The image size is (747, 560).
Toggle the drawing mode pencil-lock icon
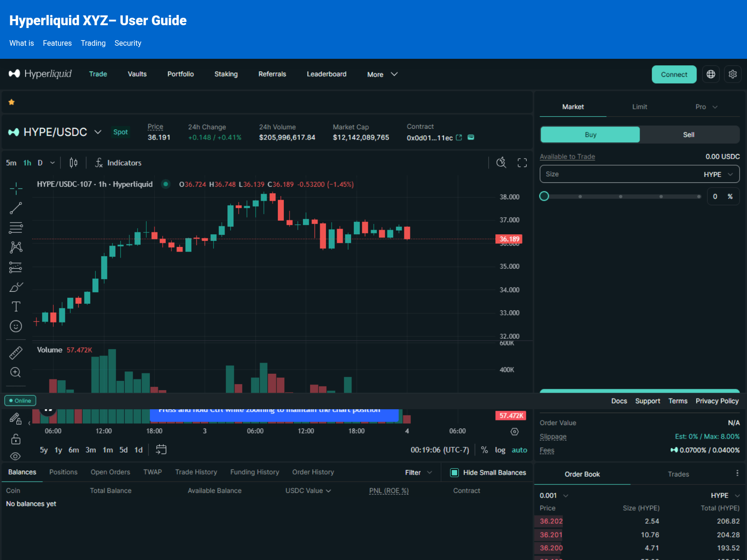tap(16, 419)
